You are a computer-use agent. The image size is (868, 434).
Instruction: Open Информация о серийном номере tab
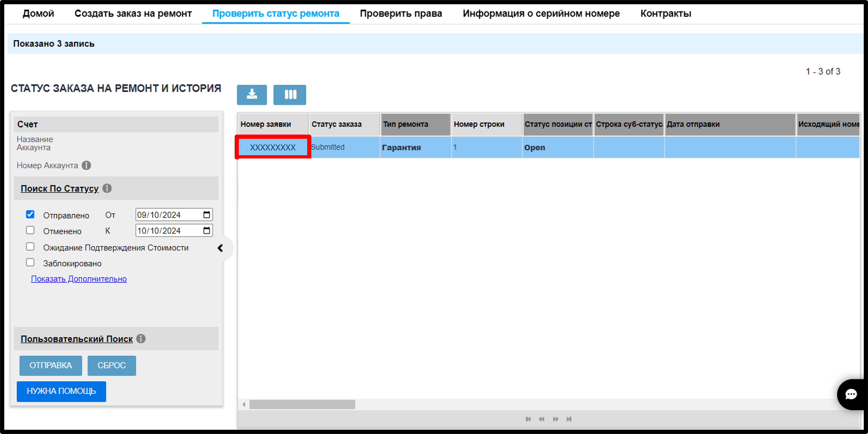tap(541, 13)
